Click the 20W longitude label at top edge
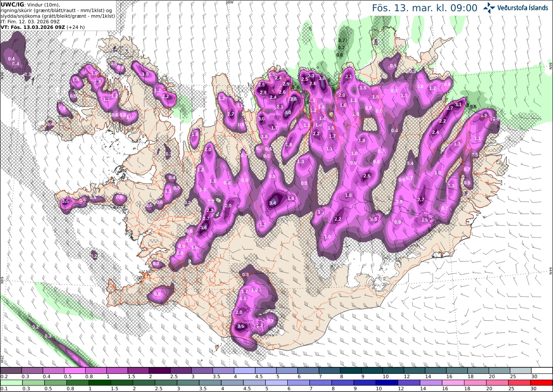The image size is (553, 392). pyautogui.click(x=229, y=2)
